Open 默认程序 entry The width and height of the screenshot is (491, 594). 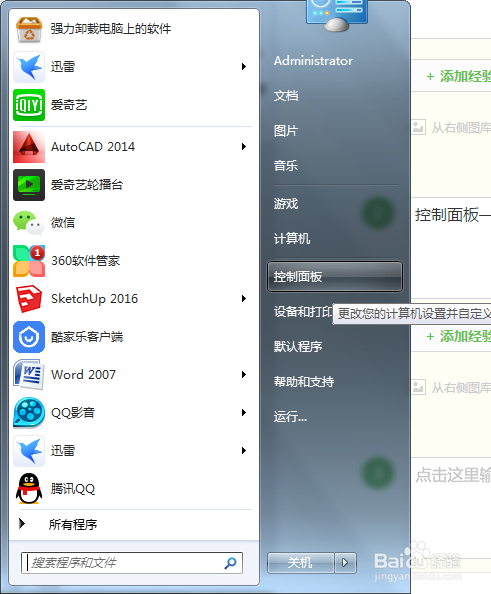pyautogui.click(x=298, y=346)
